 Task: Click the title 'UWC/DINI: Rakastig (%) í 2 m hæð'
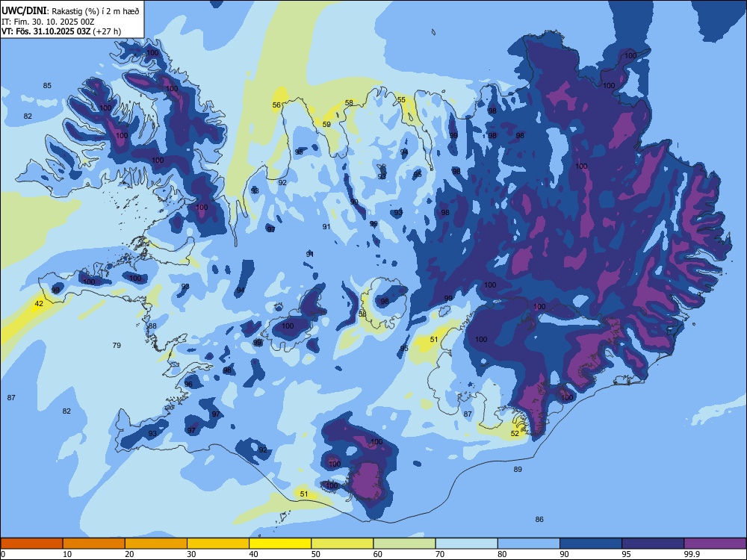coord(70,11)
